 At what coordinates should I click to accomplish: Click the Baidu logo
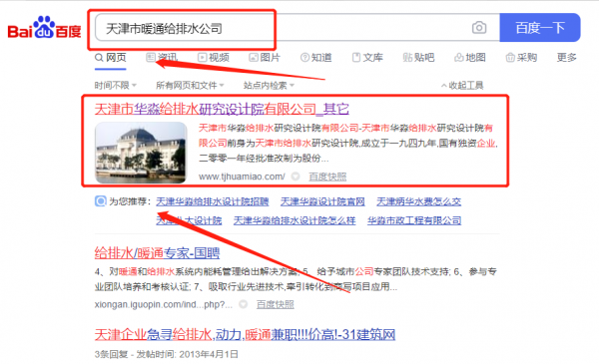(x=44, y=28)
